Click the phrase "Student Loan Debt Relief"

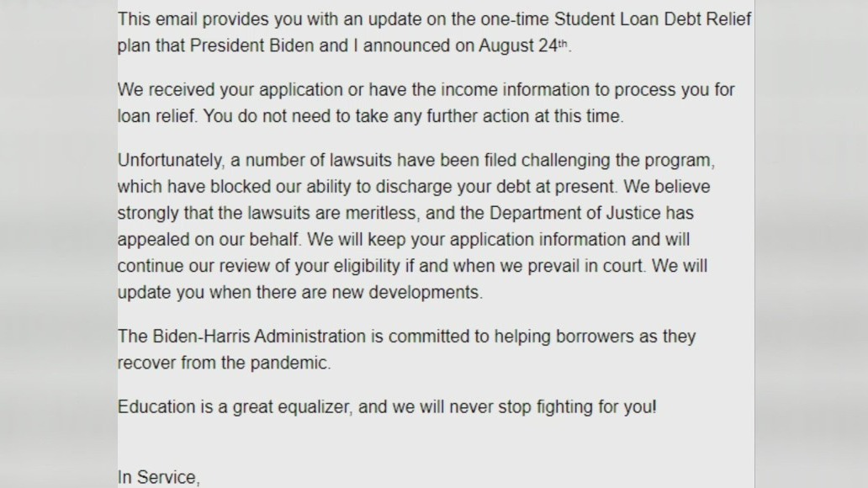coord(653,19)
